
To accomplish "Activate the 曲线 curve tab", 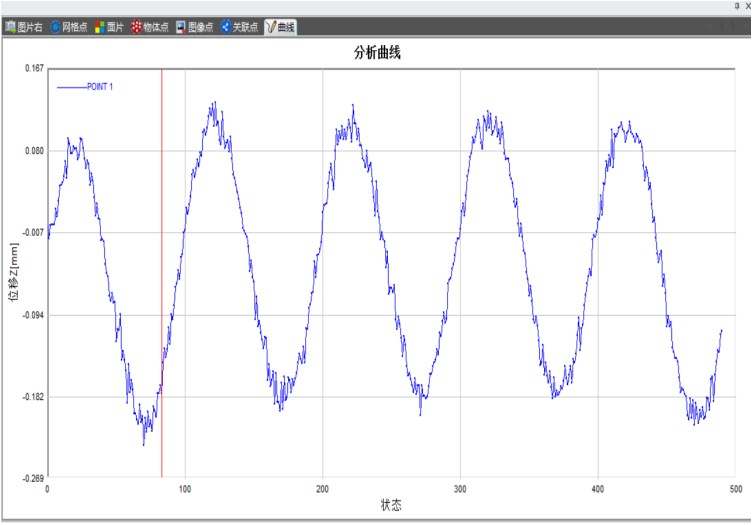I will [x=280, y=27].
